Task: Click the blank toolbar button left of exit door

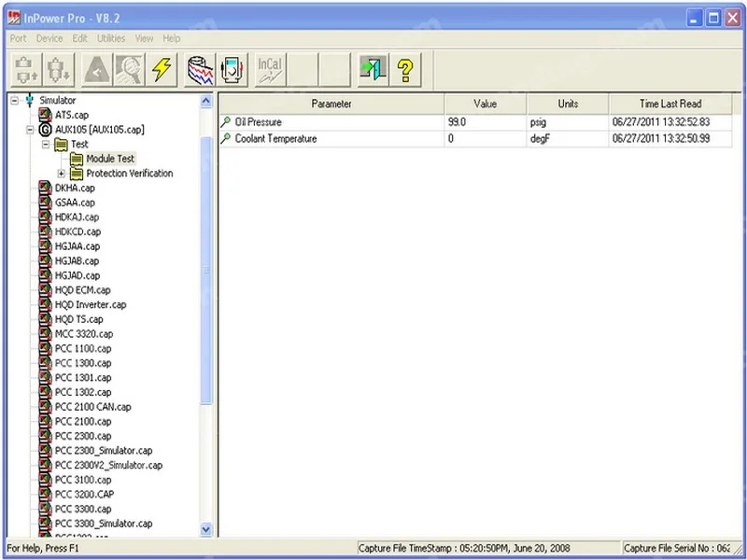Action: pos(335,69)
